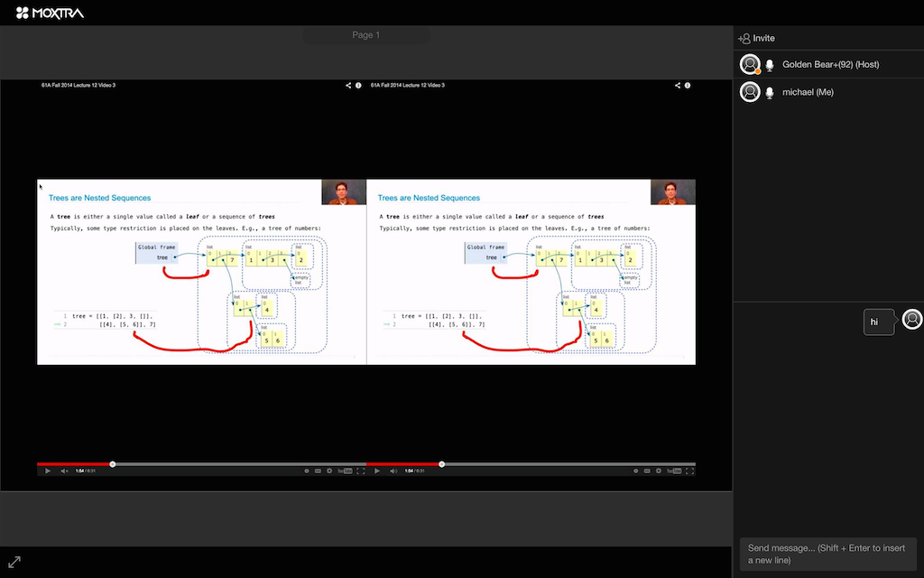Viewport: 924px width, 578px height.
Task: Enter fullscreen on right video
Action: tap(690, 471)
